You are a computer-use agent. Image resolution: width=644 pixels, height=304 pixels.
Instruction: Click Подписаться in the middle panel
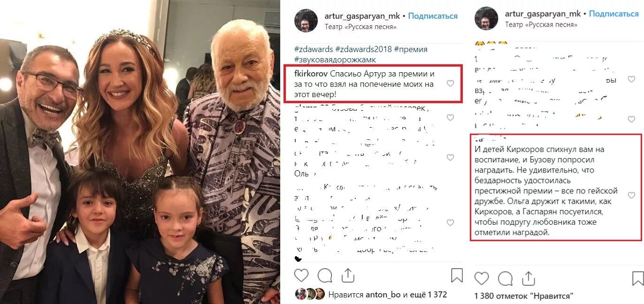433,16
